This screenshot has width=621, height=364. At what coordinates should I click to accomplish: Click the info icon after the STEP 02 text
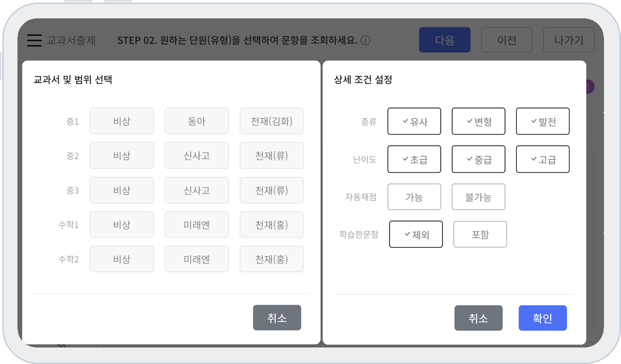coord(365,40)
